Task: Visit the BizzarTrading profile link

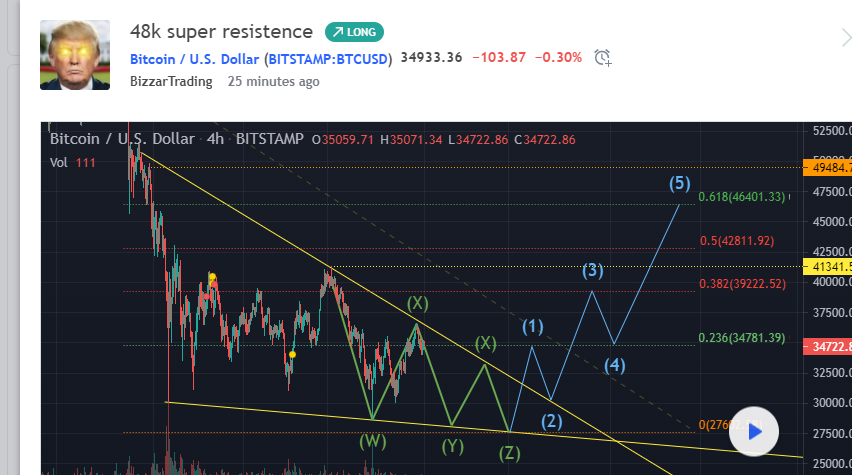Action: coord(171,81)
